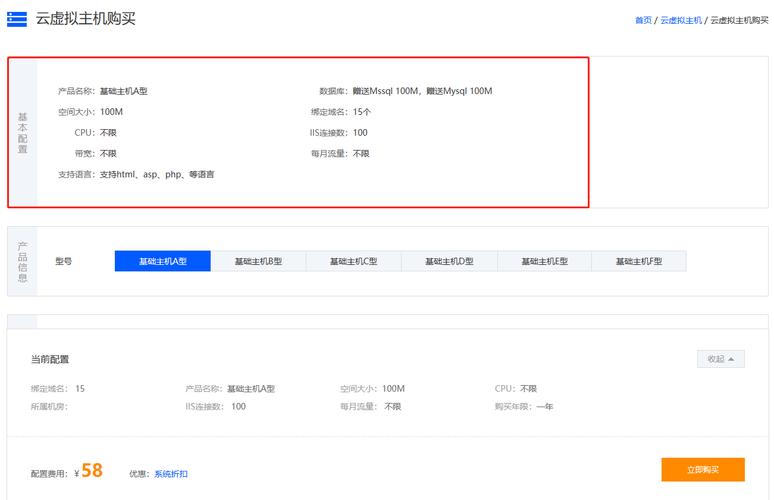Choose the 基础主机C型 model option
Viewport: 774px width, 500px height.
click(353, 261)
